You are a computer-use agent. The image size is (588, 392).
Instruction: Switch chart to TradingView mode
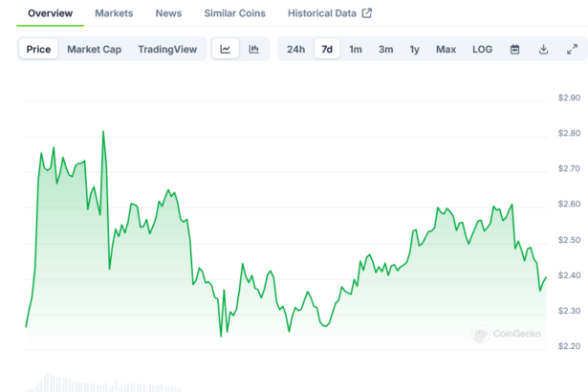click(165, 50)
